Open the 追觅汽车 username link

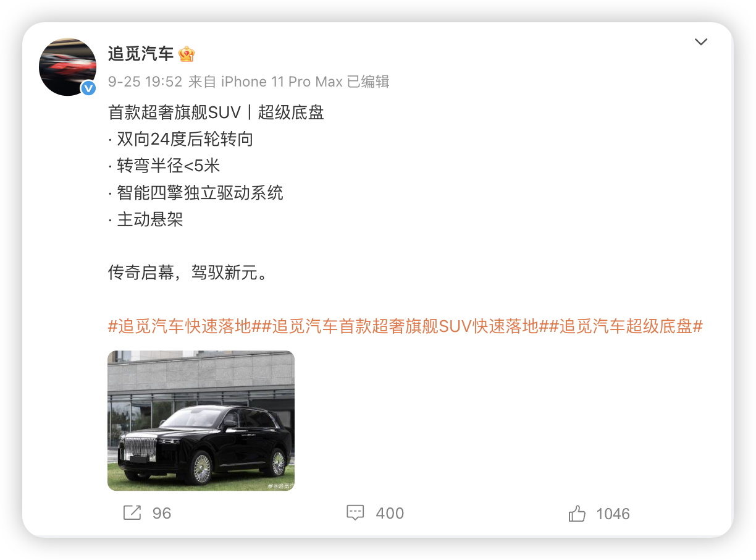(141, 54)
